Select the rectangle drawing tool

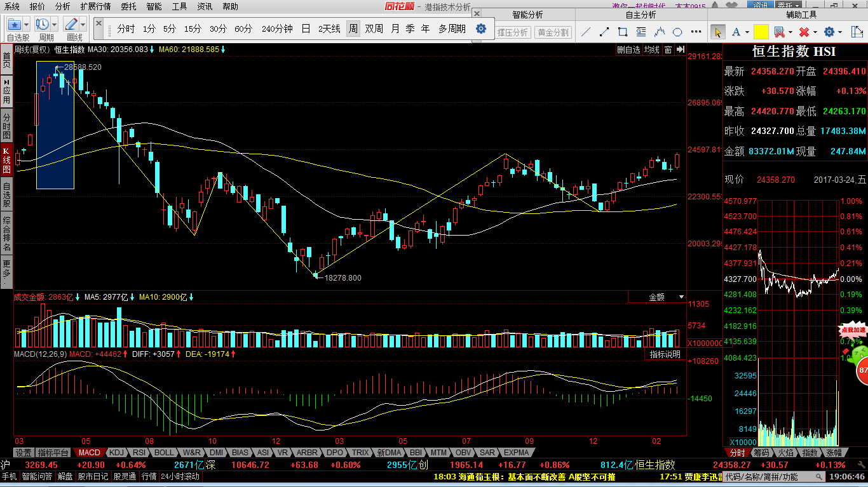[623, 32]
